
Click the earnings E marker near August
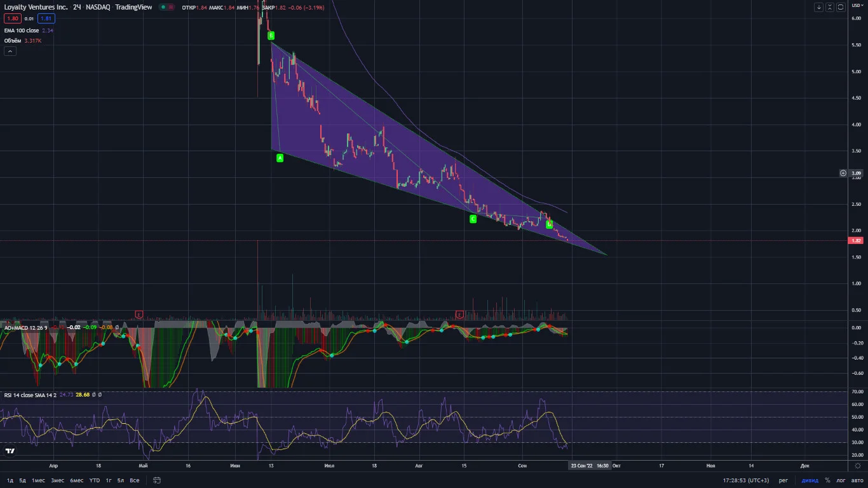[x=460, y=315]
